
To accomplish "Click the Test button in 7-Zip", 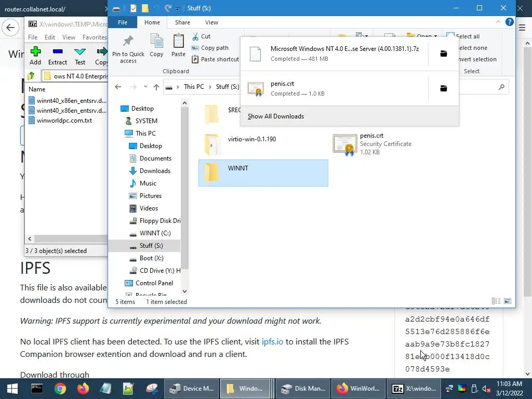I will (x=80, y=56).
